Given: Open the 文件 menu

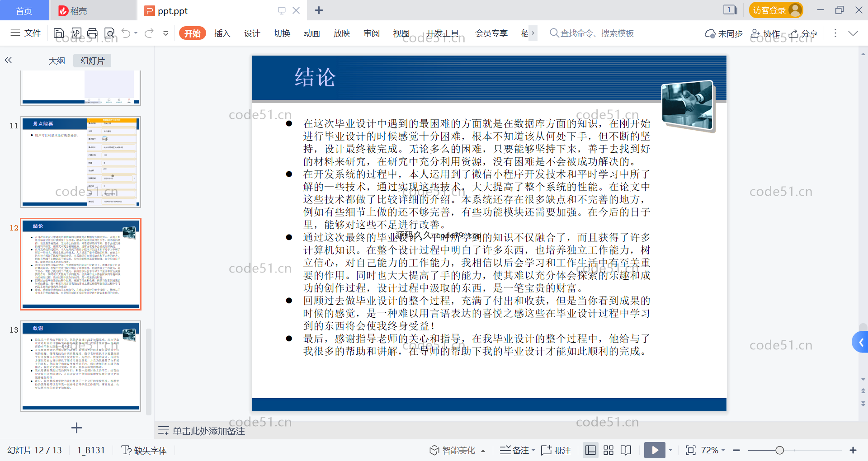Looking at the screenshot, I should pyautogui.click(x=26, y=33).
